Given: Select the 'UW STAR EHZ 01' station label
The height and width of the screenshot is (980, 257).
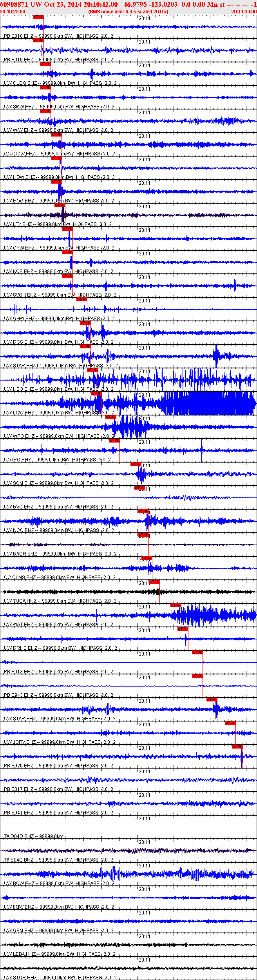Looking at the screenshot, I should click(23, 366).
